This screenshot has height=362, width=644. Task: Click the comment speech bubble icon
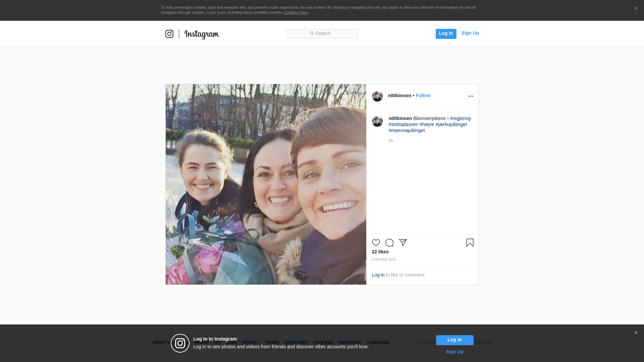tap(389, 243)
